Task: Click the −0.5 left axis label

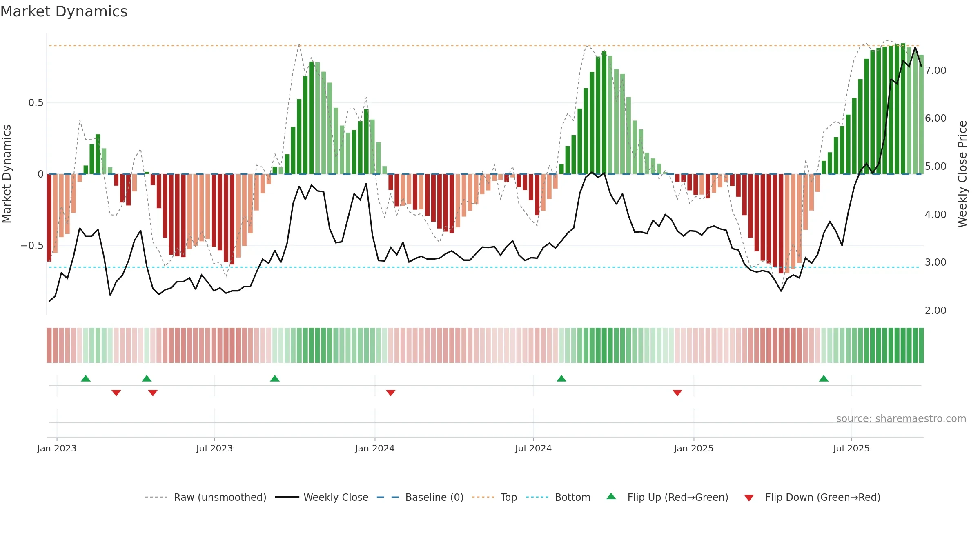Action: [x=32, y=245]
